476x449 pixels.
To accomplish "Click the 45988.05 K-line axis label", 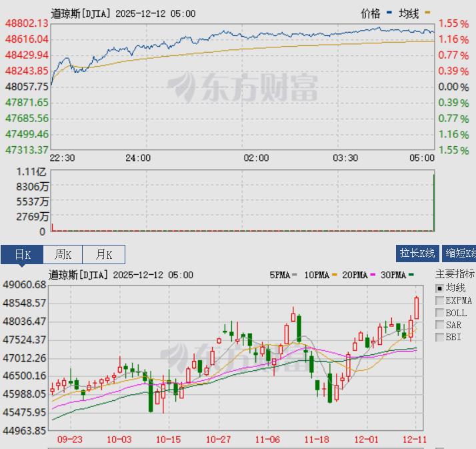I will click(x=24, y=394).
